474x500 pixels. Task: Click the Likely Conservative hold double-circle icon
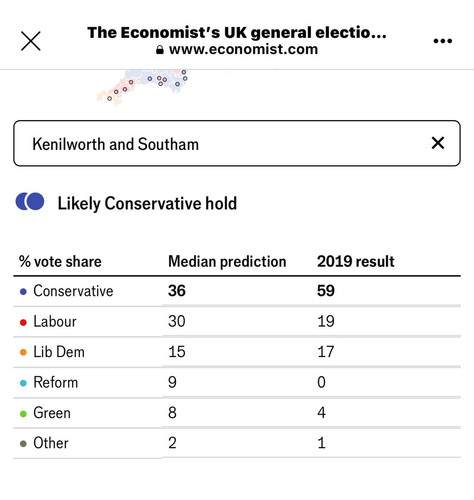coord(30,202)
